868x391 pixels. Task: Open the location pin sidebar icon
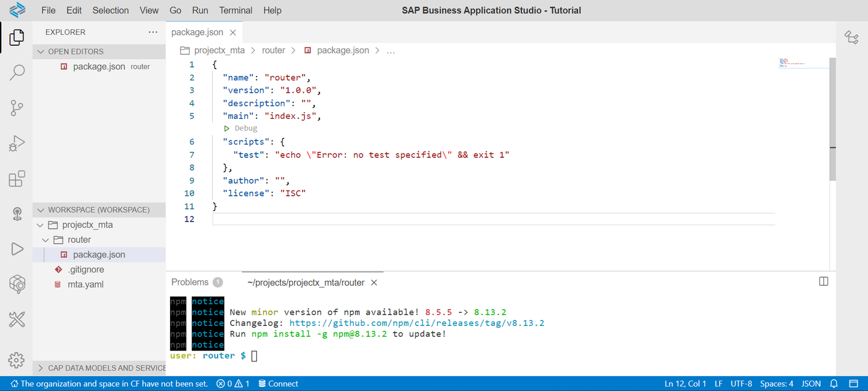pyautogui.click(x=17, y=214)
